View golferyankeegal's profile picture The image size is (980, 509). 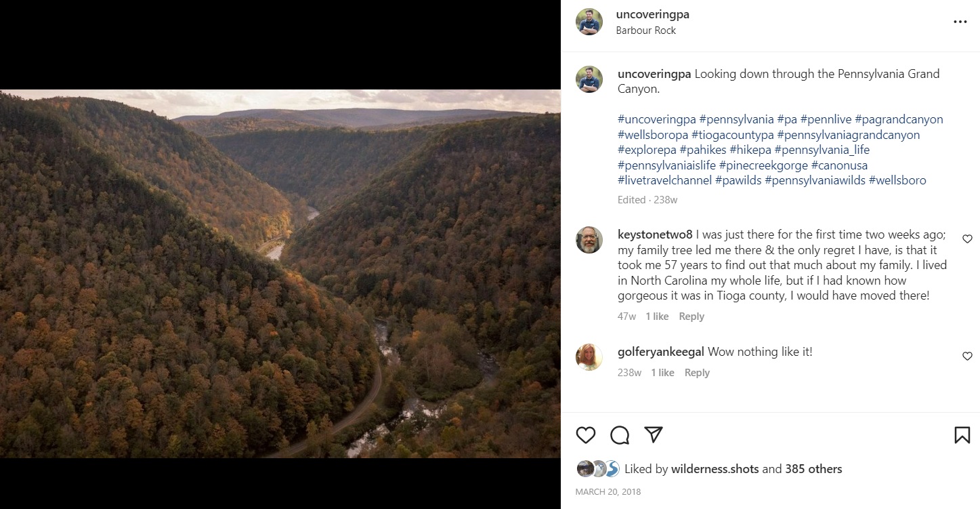[589, 357]
